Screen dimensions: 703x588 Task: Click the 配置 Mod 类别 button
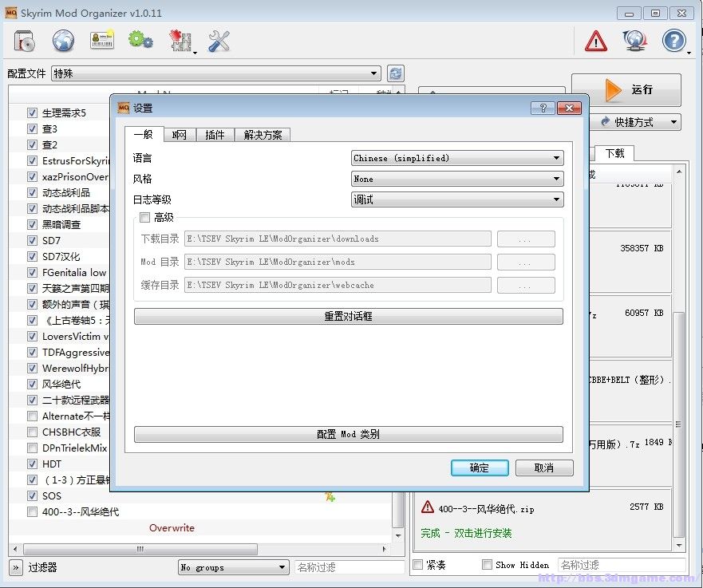click(349, 434)
